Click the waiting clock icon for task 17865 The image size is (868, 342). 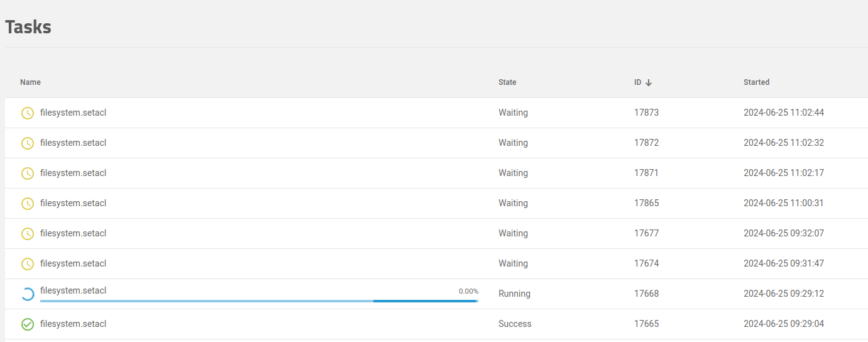[x=28, y=204]
